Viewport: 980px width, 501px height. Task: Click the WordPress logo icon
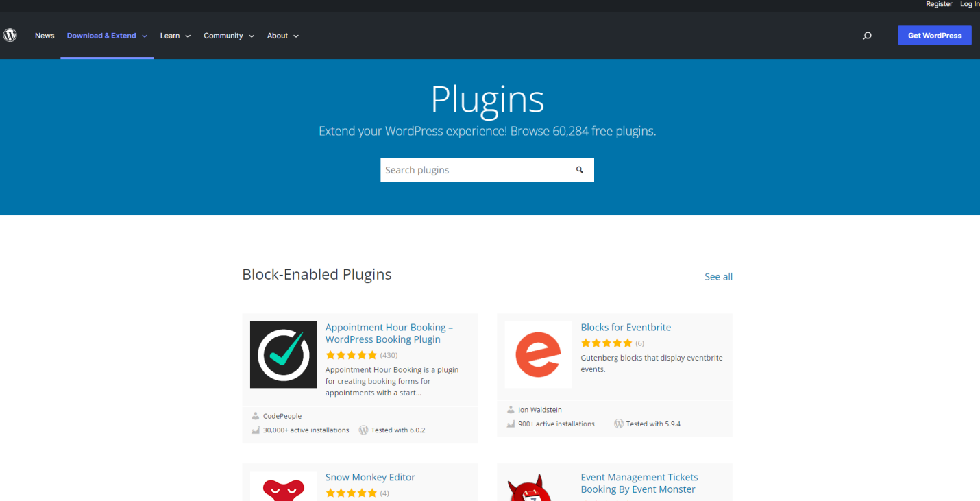click(x=10, y=35)
